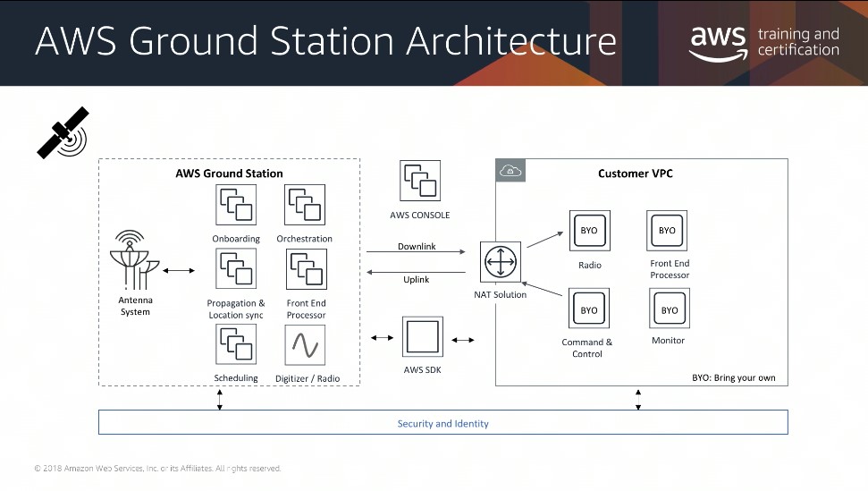Click the 'Digitizer / Radio' label
868x491 pixels.
tap(308, 378)
